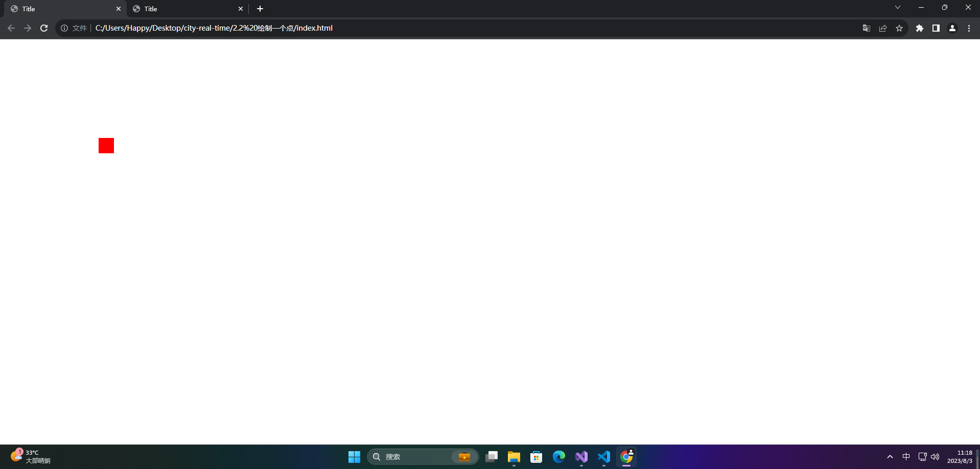This screenshot has height=469, width=980.
Task: Open volume control in the tray
Action: pos(935,457)
